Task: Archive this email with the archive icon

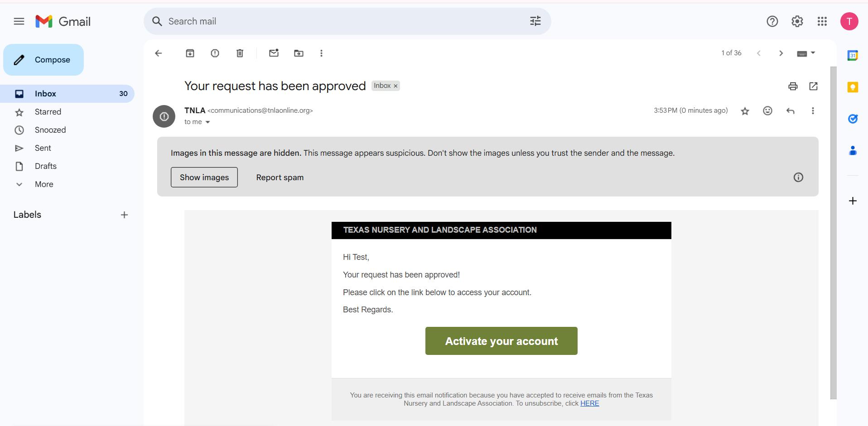Action: [190, 53]
